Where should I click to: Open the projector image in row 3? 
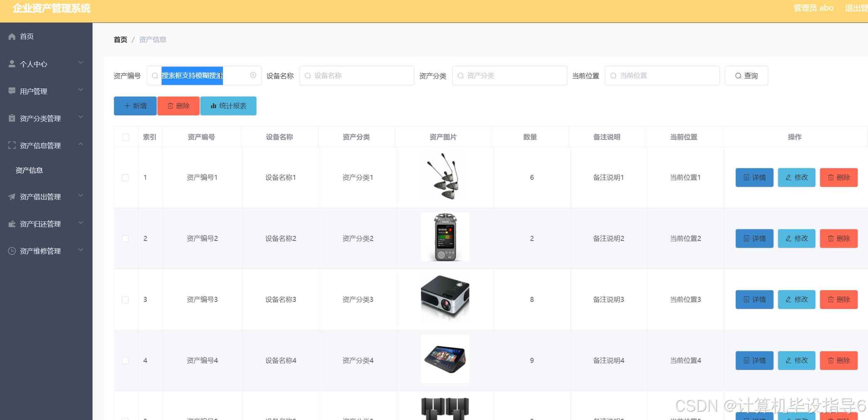tap(445, 298)
